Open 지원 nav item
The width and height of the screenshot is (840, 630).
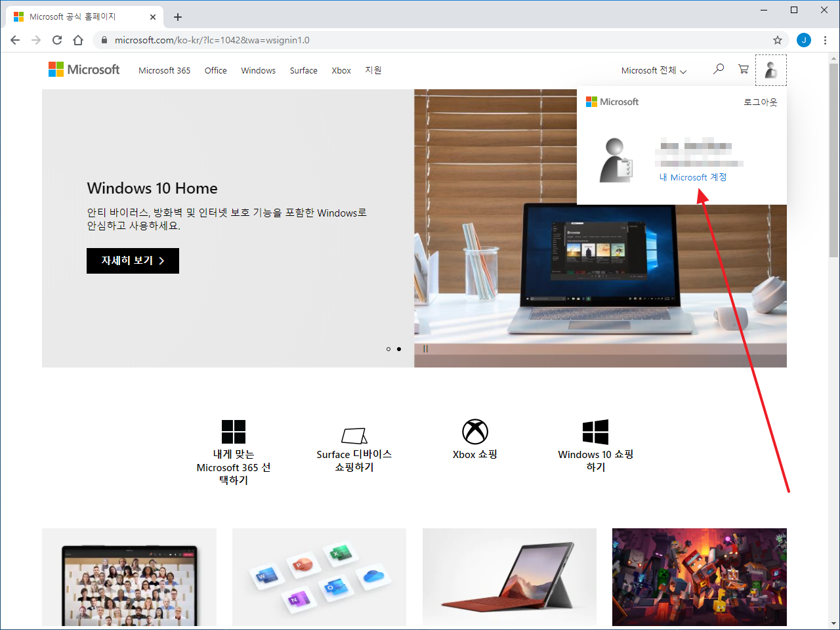[x=373, y=70]
